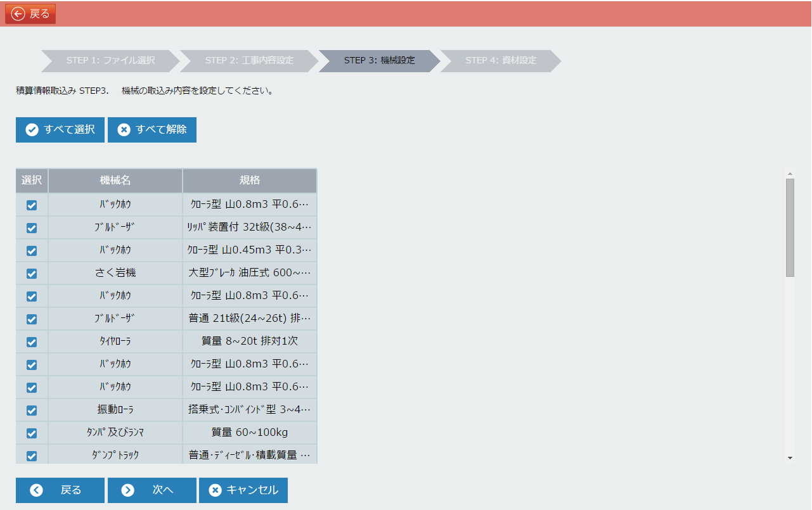This screenshot has height=510, width=812.
Task: Click the ｸﾛｰﾗ型 山0.45m3 spec cell
Action: click(250, 250)
